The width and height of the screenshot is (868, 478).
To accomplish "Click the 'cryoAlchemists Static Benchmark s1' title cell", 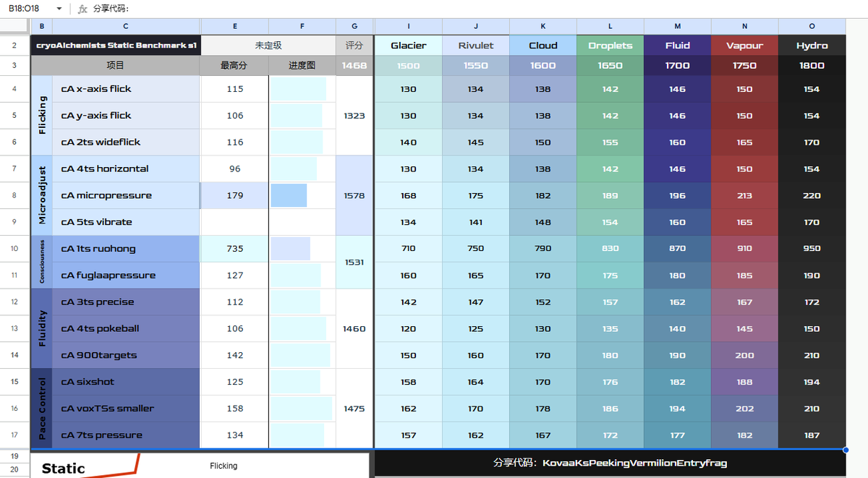I will 116,45.
